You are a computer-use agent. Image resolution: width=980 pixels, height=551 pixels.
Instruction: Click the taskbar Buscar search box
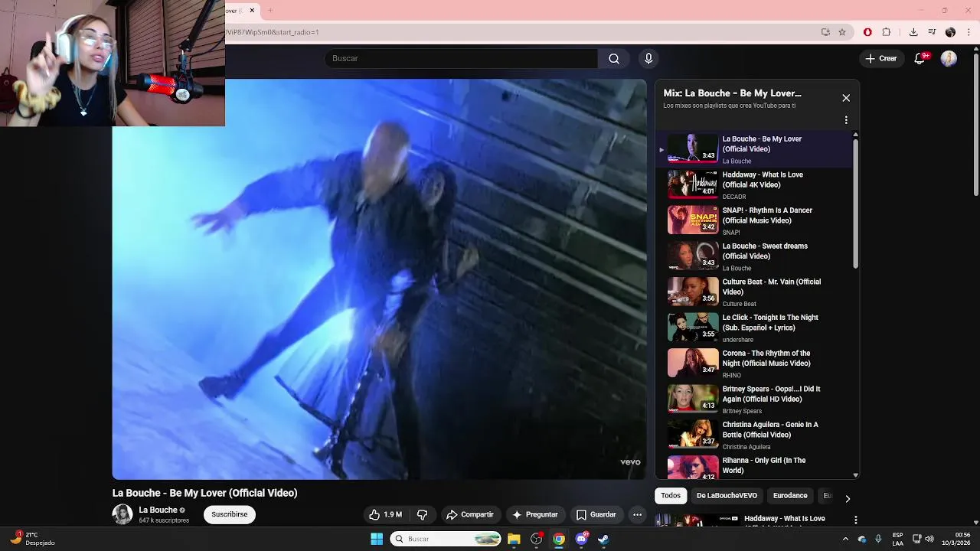click(446, 539)
